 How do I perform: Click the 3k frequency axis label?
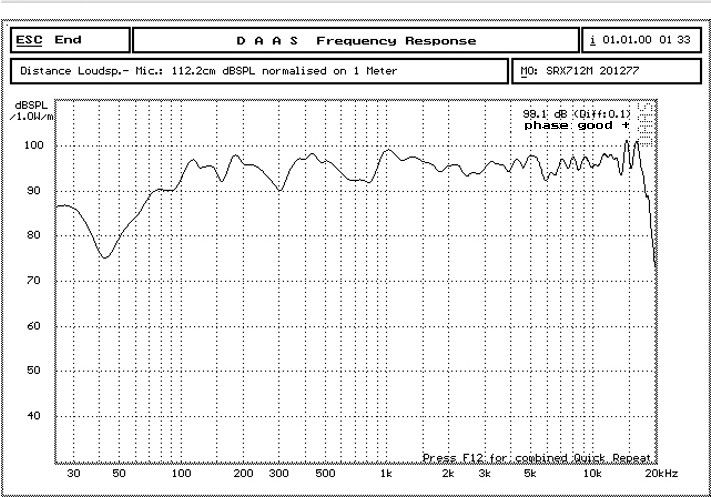tap(484, 473)
